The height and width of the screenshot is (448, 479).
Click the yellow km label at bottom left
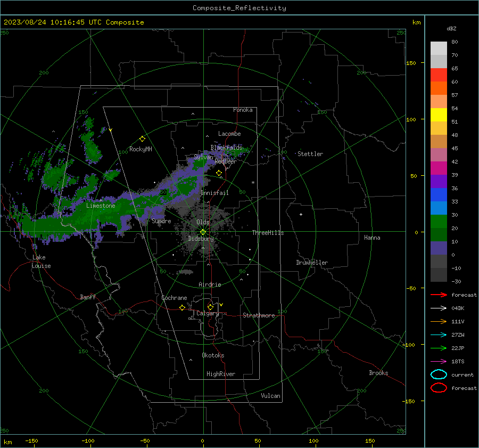(8, 442)
